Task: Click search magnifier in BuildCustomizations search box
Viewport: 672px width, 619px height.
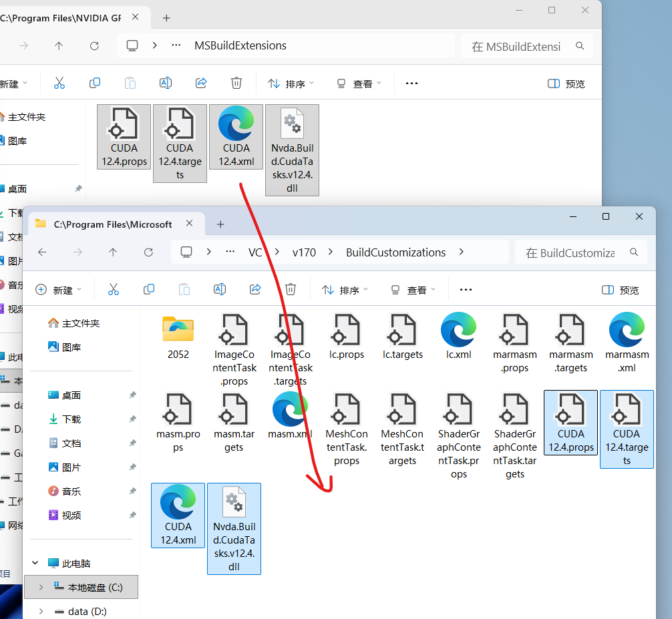Action: pos(634,252)
